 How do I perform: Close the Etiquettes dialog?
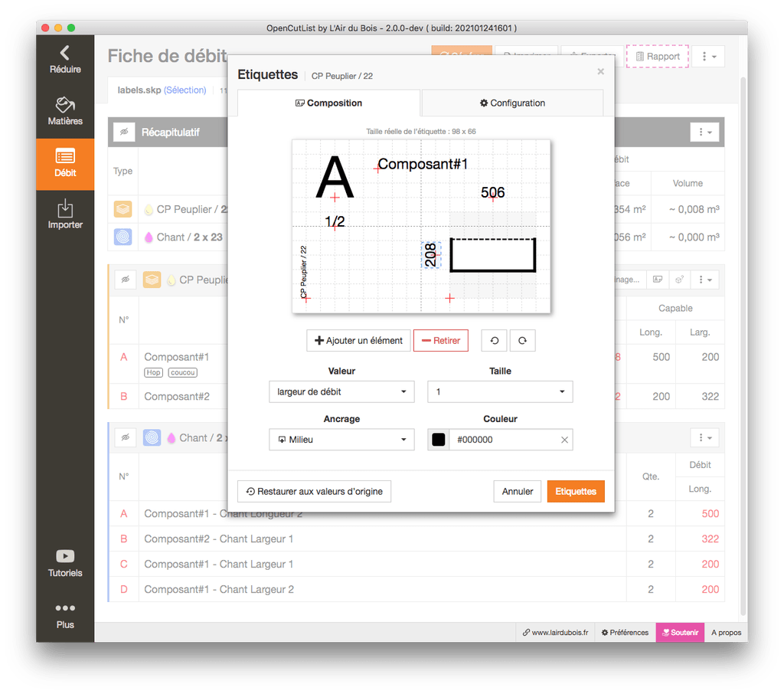[600, 71]
